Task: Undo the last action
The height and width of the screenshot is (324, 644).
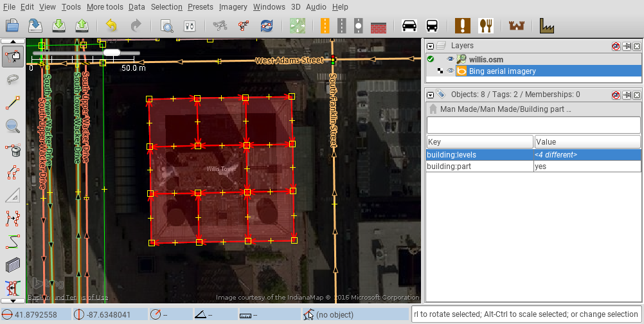Action: 111,26
